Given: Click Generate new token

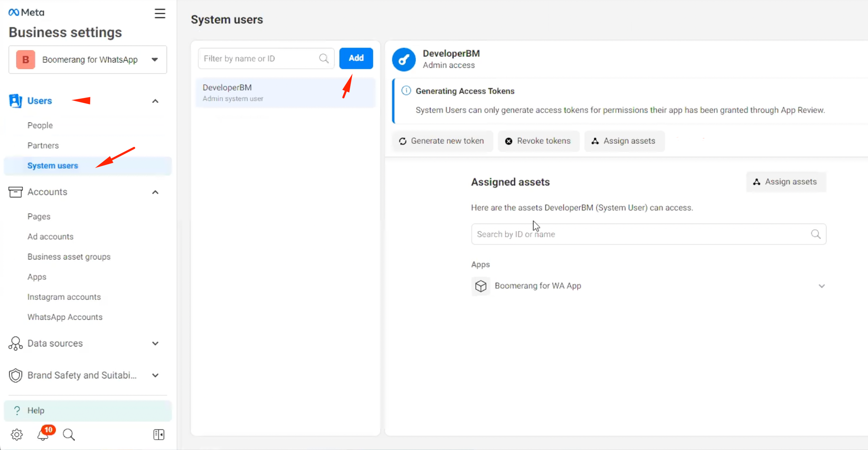Looking at the screenshot, I should (x=442, y=141).
